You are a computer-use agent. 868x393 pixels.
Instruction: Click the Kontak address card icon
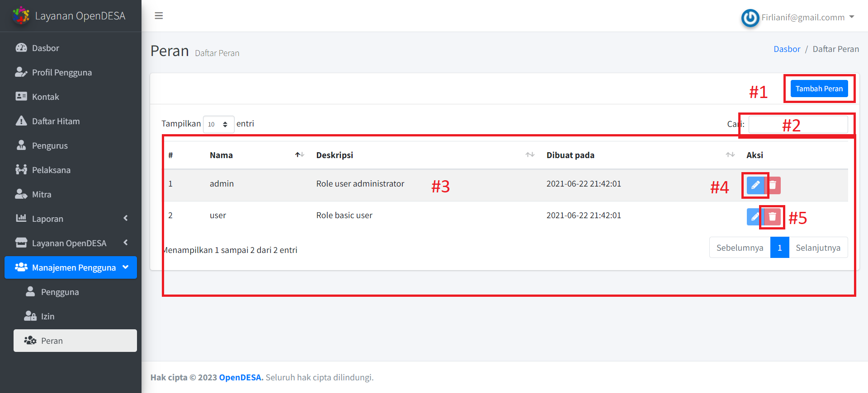[x=21, y=96]
